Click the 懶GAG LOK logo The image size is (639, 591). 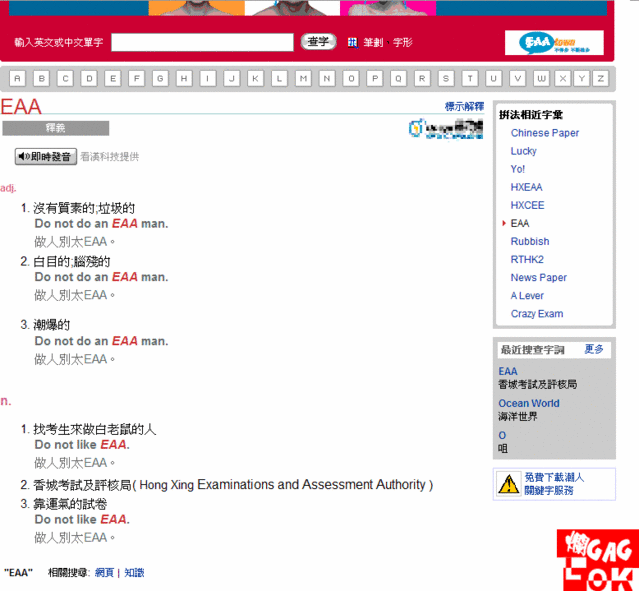tap(598, 560)
